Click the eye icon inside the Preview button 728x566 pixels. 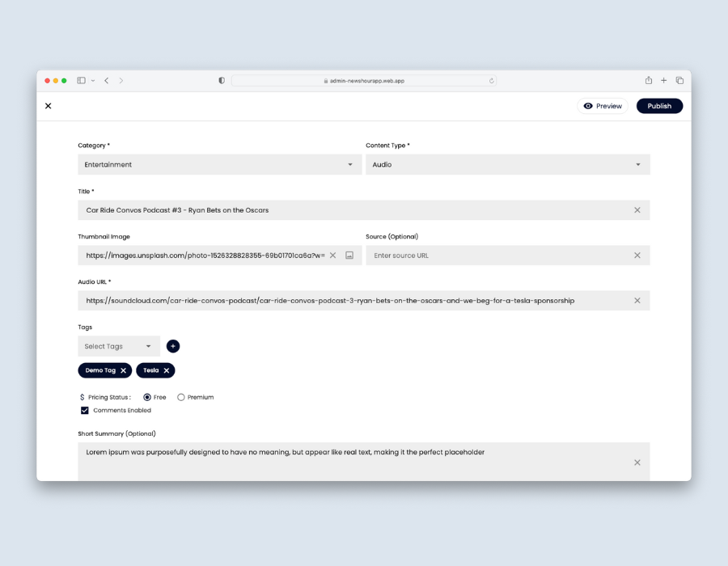(x=589, y=106)
